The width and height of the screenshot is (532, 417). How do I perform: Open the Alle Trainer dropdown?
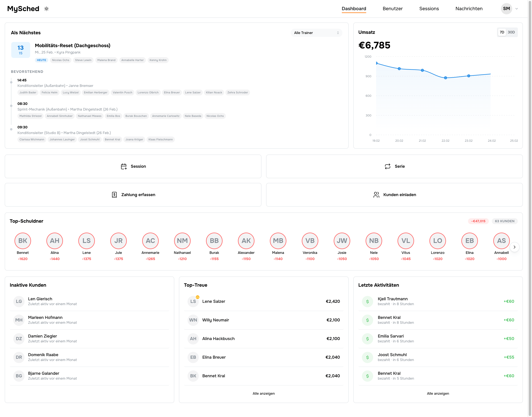click(x=316, y=33)
